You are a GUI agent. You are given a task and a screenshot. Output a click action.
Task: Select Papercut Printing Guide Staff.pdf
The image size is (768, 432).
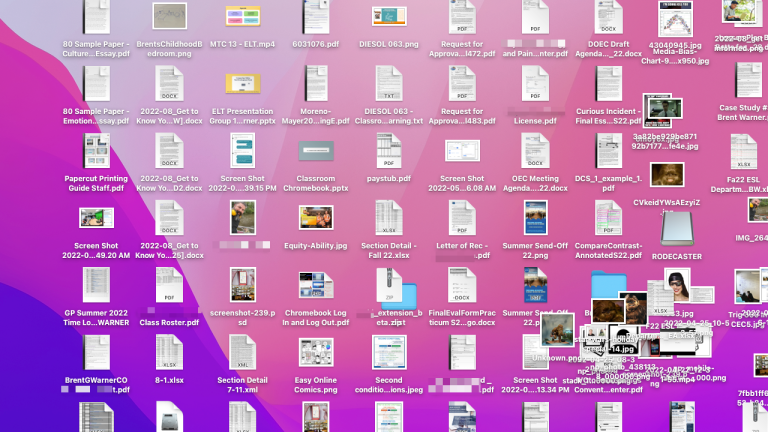(96, 150)
